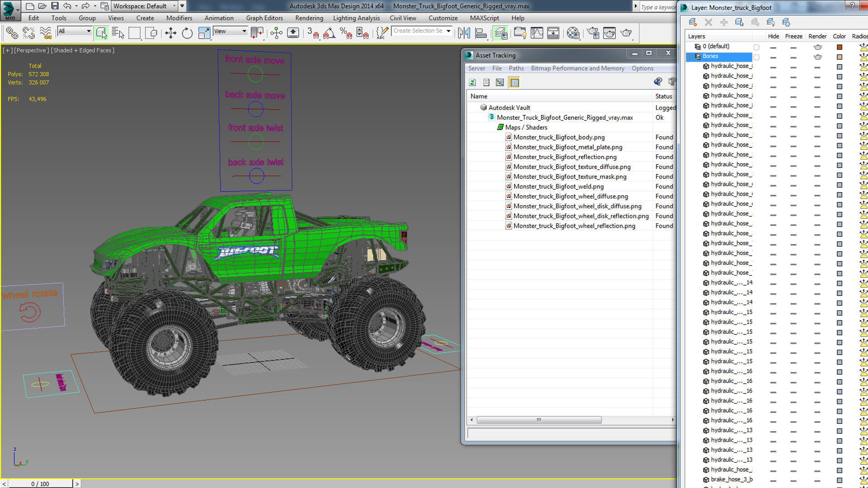Open the quick access toolbar customize arrow
Screen dimensions: 868x488
pos(182,6)
